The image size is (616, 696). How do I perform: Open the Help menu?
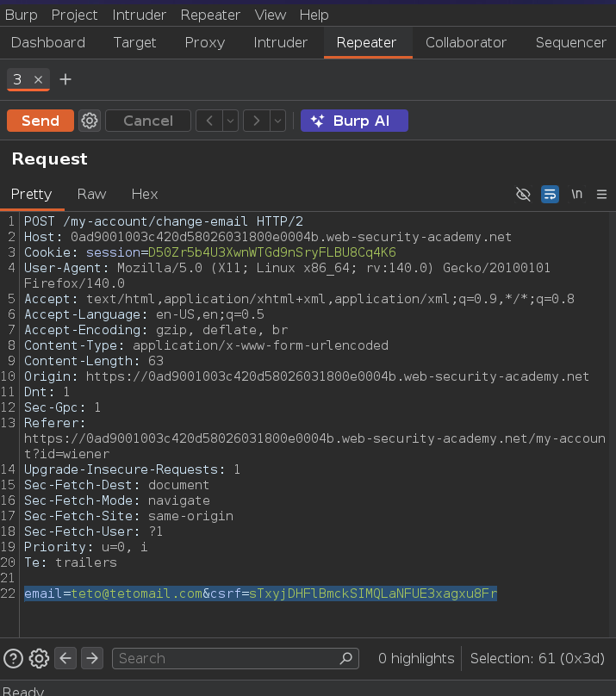coord(314,16)
